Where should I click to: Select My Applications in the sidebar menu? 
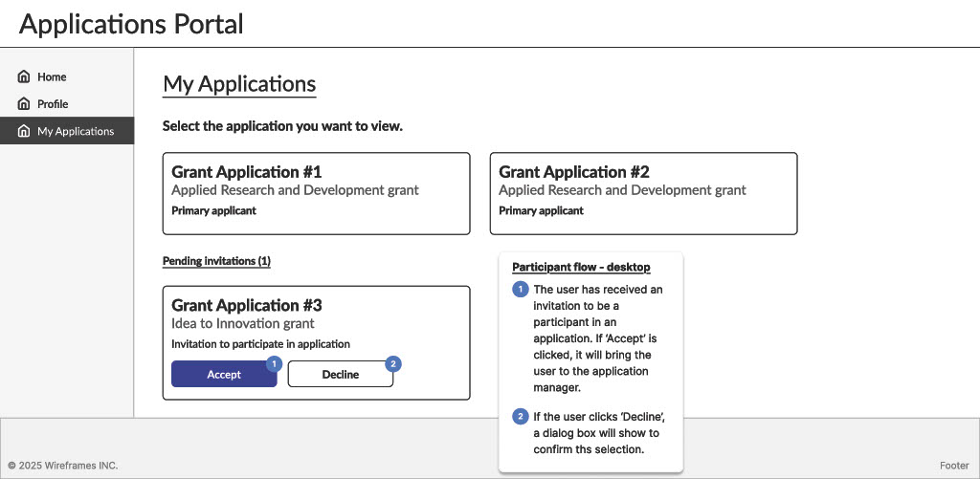click(75, 132)
